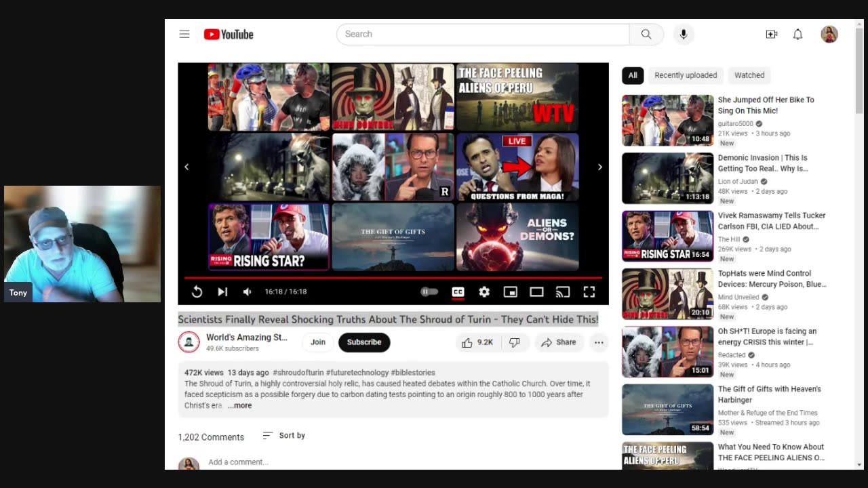Click Face Peeling Aliens of Peru endscreen tile
Screen dimensions: 868x488
click(517, 97)
